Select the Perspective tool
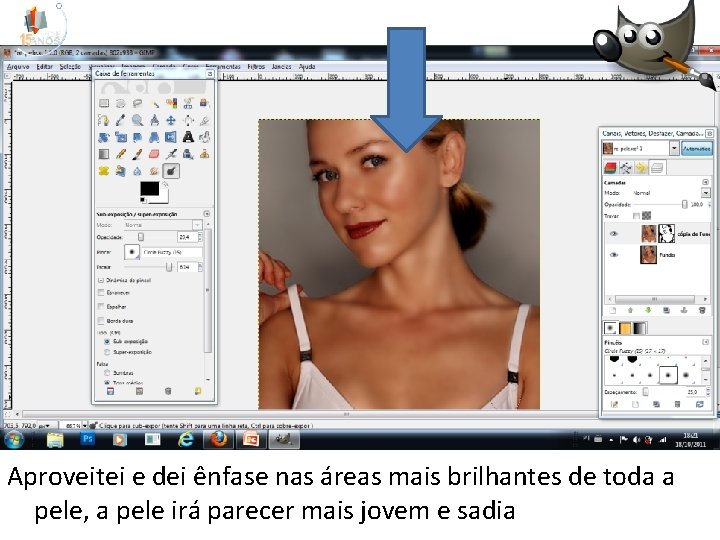 [154, 137]
